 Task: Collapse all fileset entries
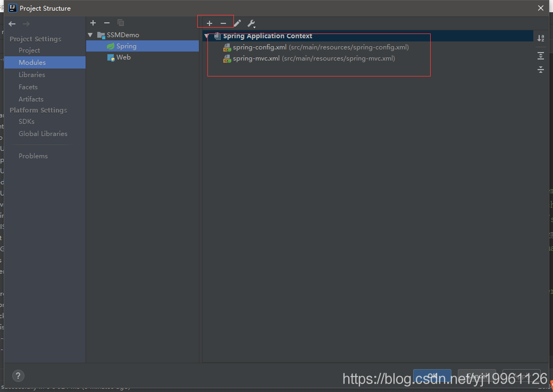coord(541,69)
